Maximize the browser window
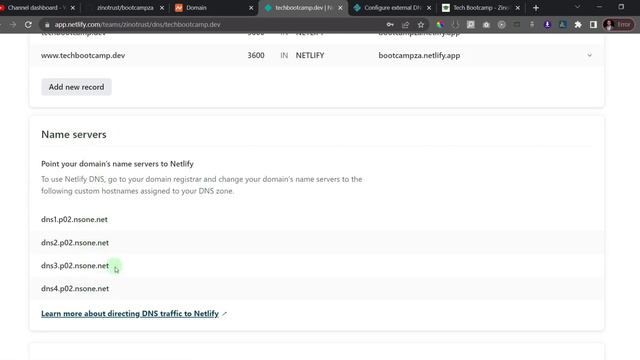Viewport: 640px width, 360px height. tap(621, 7)
